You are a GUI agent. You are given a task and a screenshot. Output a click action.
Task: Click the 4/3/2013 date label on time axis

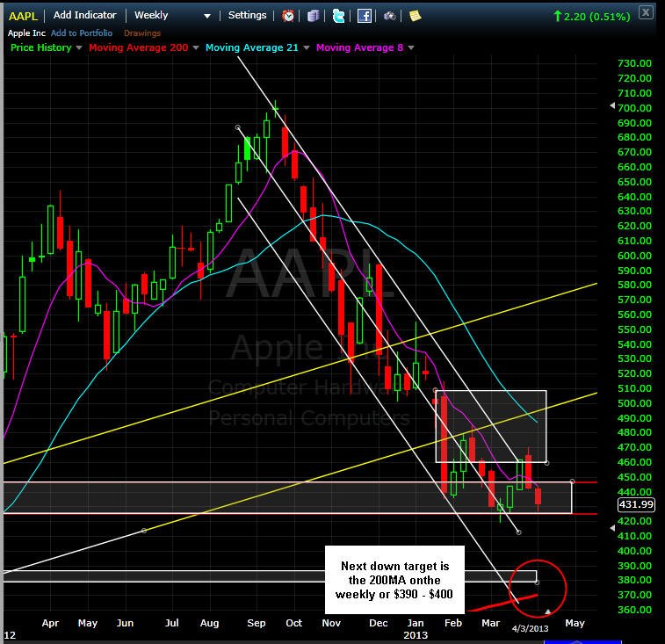[x=530, y=629]
